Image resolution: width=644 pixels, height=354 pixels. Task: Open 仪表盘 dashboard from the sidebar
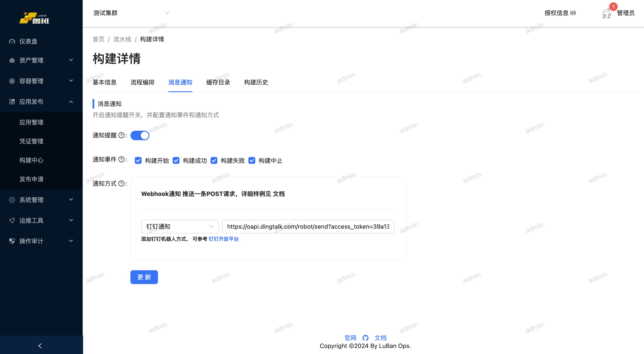click(x=28, y=41)
